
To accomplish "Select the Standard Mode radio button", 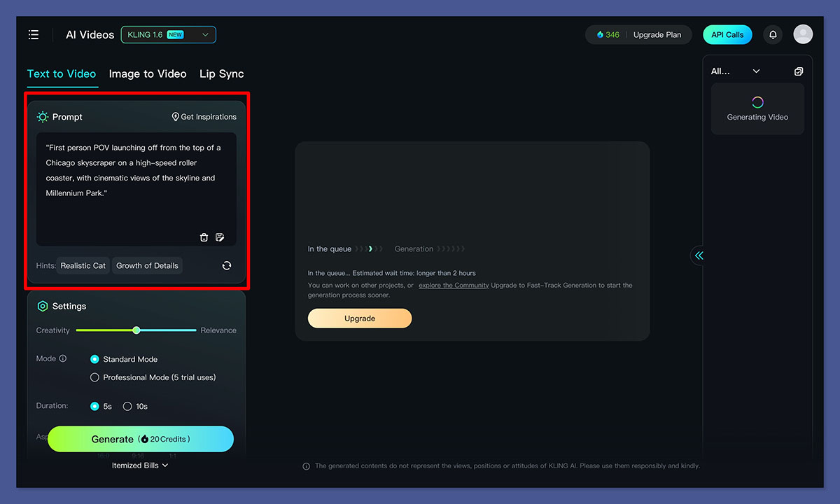I will pyautogui.click(x=95, y=359).
